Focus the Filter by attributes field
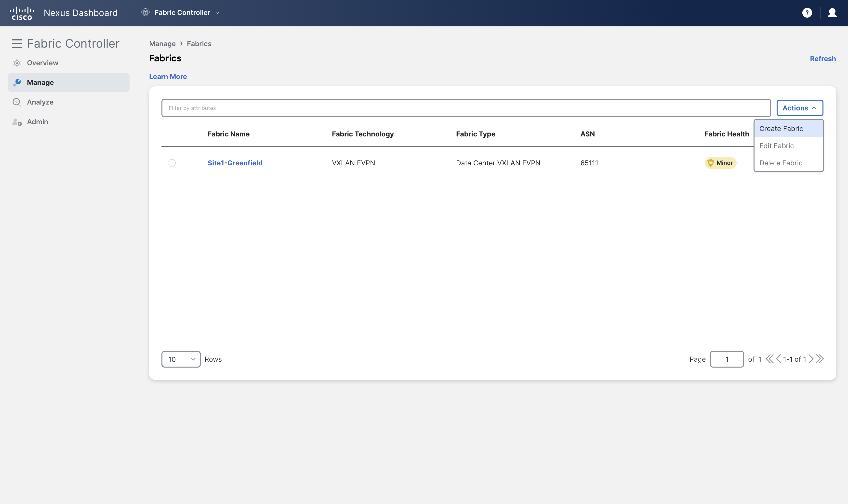Image resolution: width=848 pixels, height=504 pixels. coord(466,108)
